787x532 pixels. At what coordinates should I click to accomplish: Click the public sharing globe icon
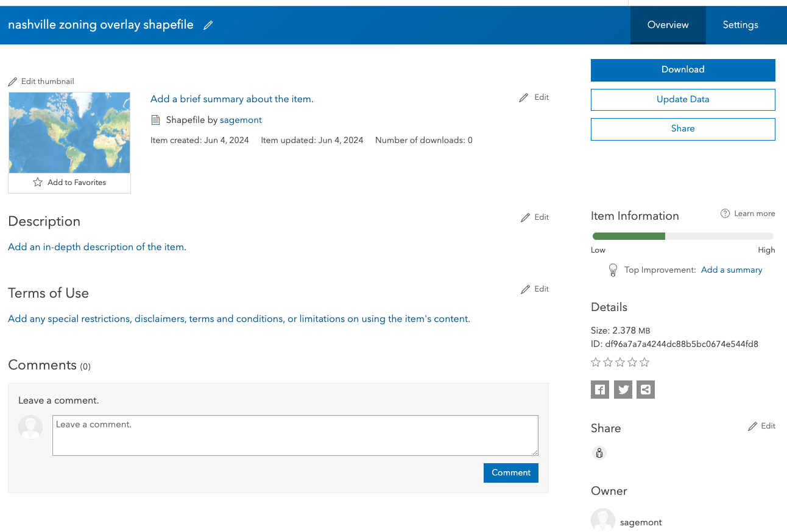tap(599, 453)
